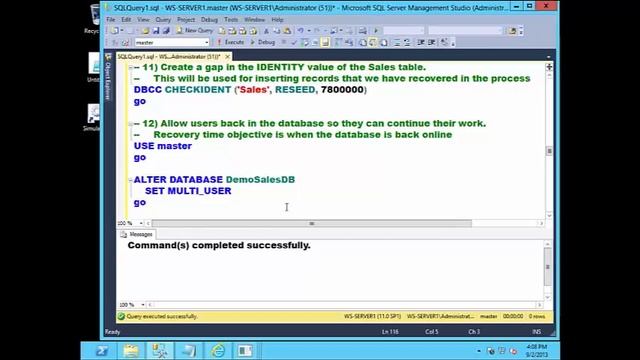
Task: Click the Save icon
Action: (156, 31)
